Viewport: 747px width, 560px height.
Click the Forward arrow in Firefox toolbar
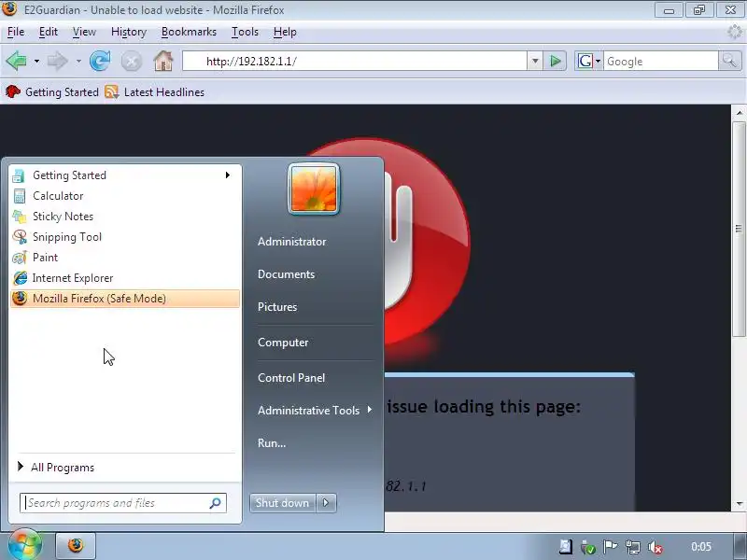[x=58, y=61]
